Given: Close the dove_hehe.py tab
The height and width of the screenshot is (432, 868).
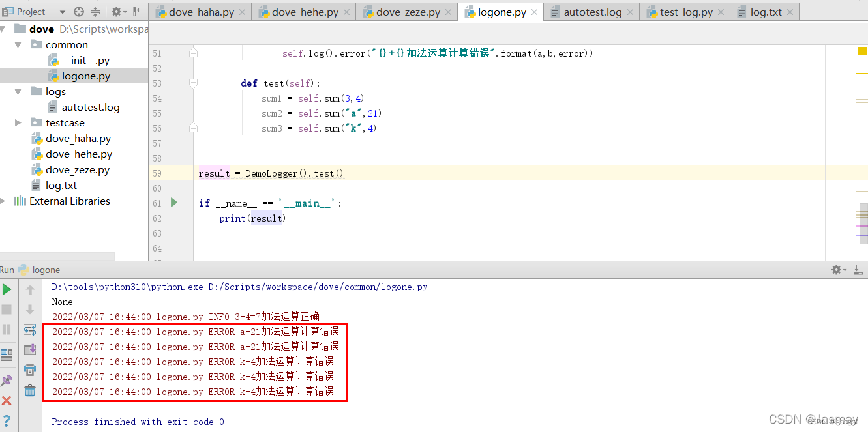Looking at the screenshot, I should tap(346, 12).
